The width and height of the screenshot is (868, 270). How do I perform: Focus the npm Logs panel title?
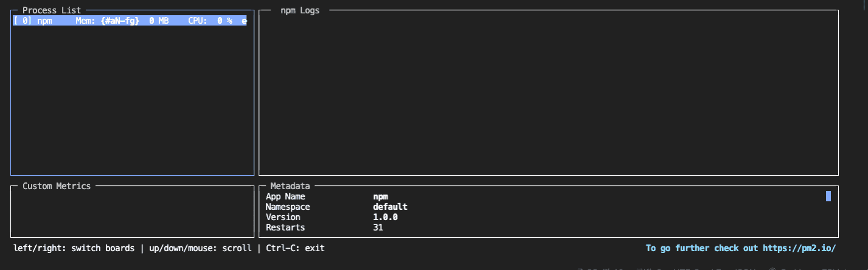[x=300, y=10]
